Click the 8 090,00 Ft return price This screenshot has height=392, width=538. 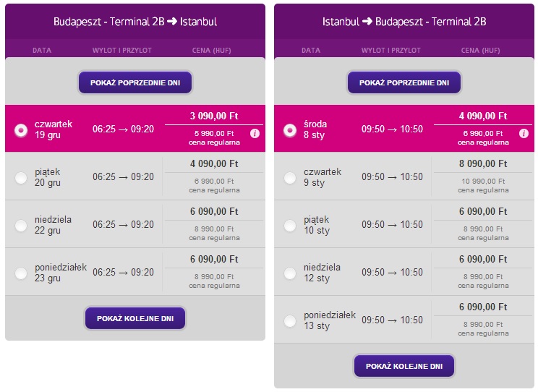coord(483,163)
